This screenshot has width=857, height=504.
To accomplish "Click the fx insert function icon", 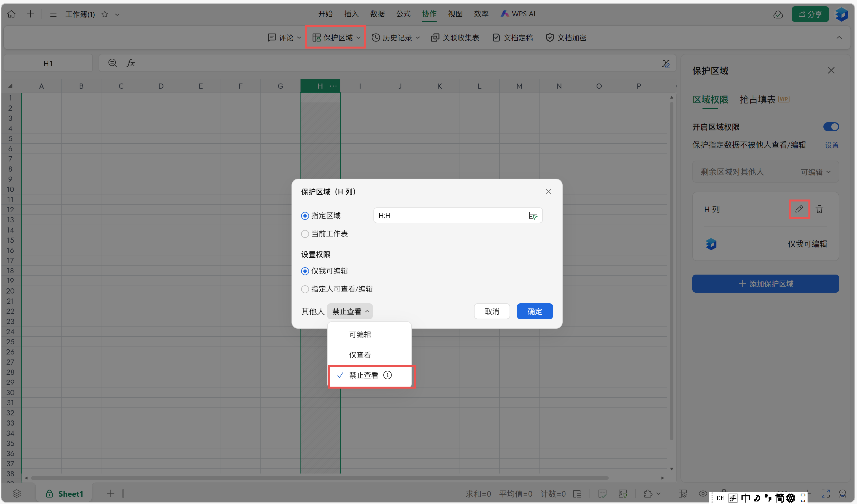I will [130, 63].
